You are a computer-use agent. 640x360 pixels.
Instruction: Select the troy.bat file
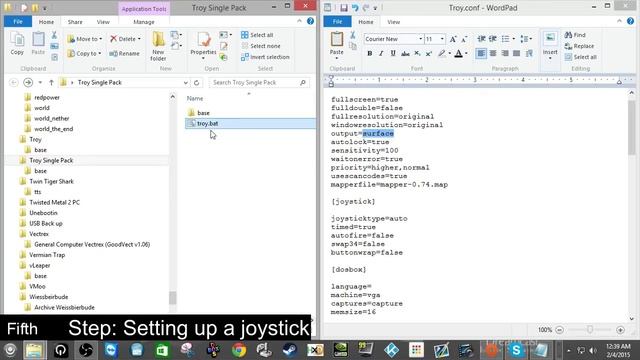click(250, 123)
